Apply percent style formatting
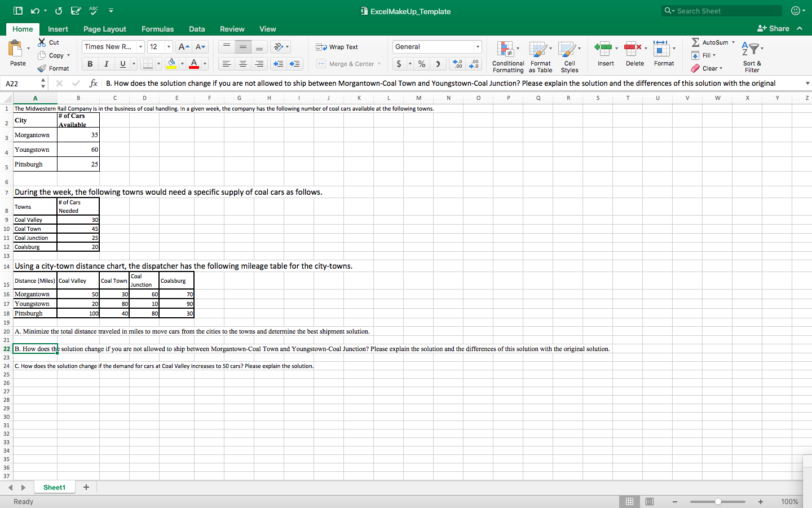 [421, 64]
